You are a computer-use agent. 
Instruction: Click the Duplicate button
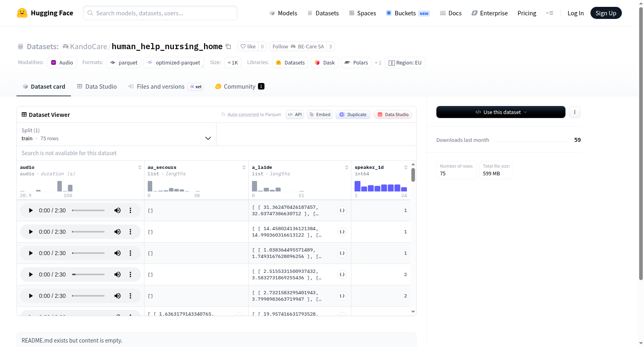[353, 114]
